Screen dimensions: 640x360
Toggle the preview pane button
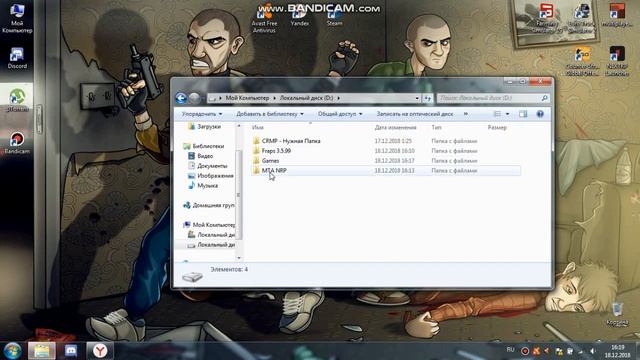pyautogui.click(x=523, y=114)
